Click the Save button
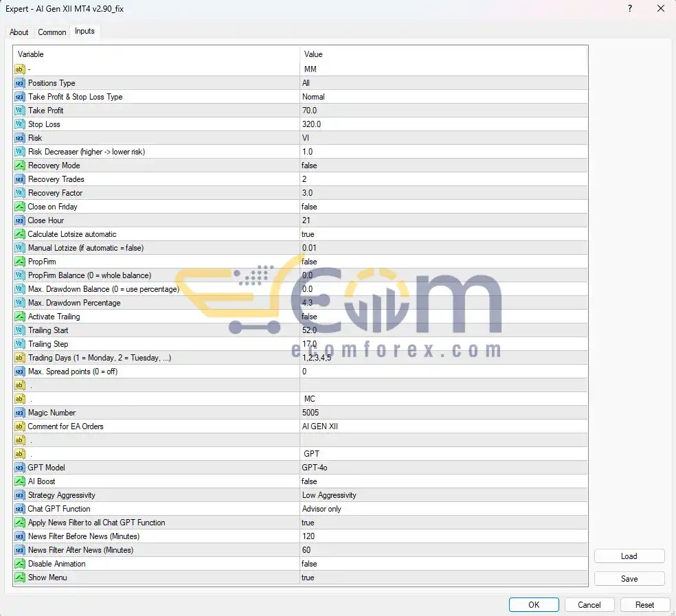The image size is (676, 616). click(629, 578)
